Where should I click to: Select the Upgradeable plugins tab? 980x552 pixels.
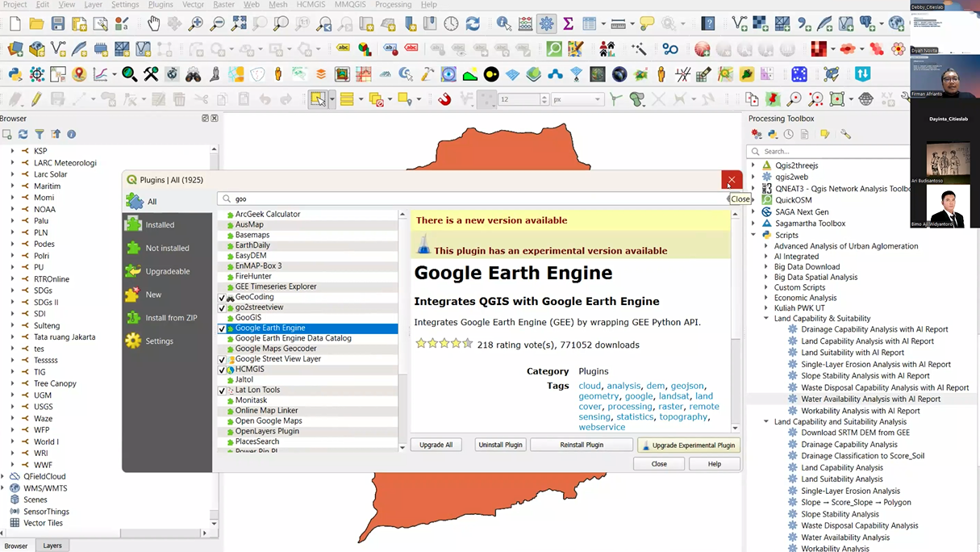click(x=167, y=271)
